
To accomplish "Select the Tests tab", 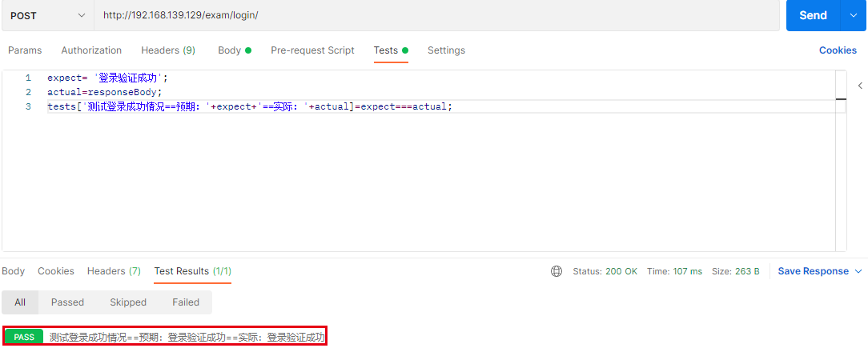I will (391, 50).
